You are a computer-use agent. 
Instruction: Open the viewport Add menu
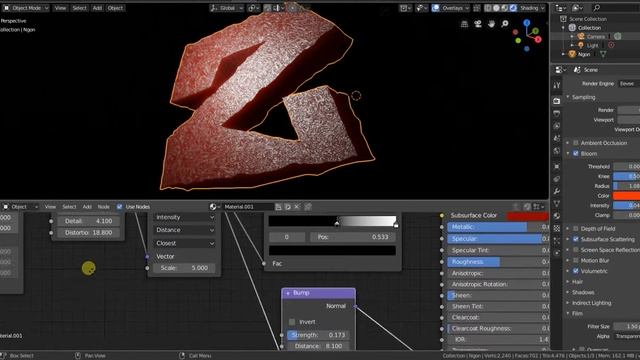97,8
